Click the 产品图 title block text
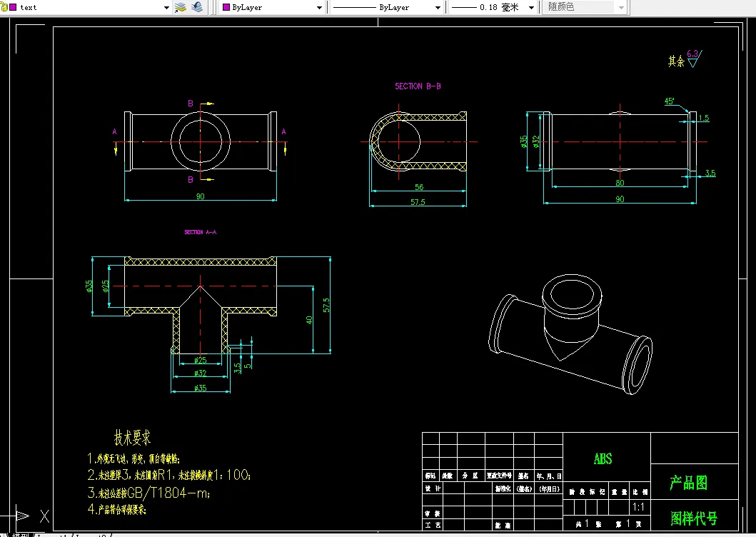This screenshot has height=537, width=756. pos(688,483)
